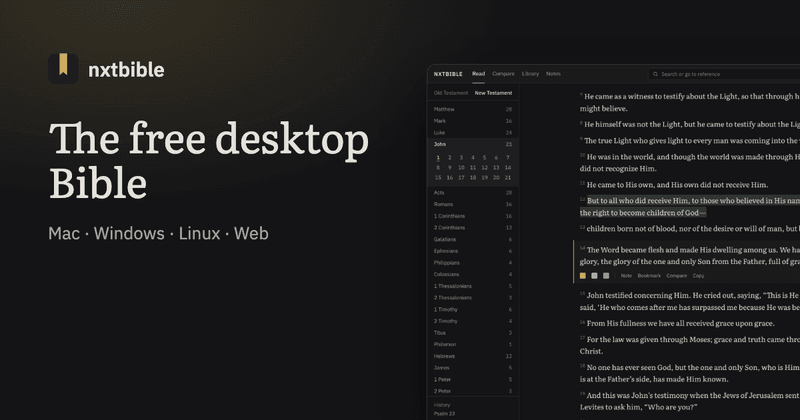This screenshot has height=420, width=800.
Task: Open Psalm 23 from History
Action: [x=444, y=414]
